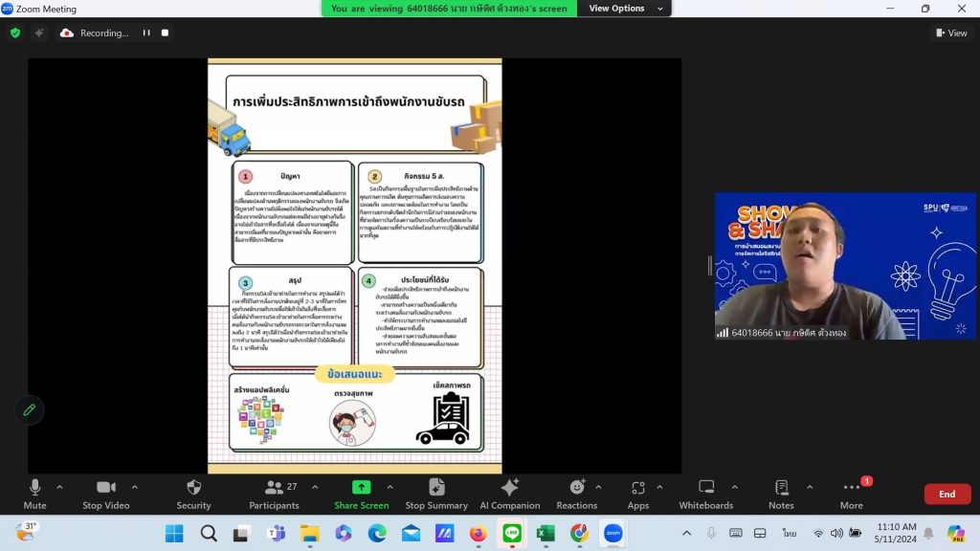The image size is (980, 551).
Task: Open Firefox from the taskbar
Action: pyautogui.click(x=479, y=534)
